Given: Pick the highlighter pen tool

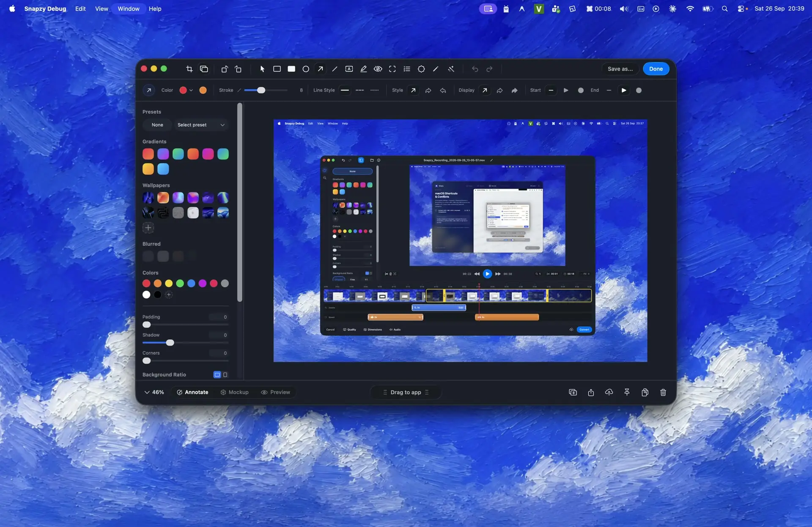Looking at the screenshot, I should (363, 69).
